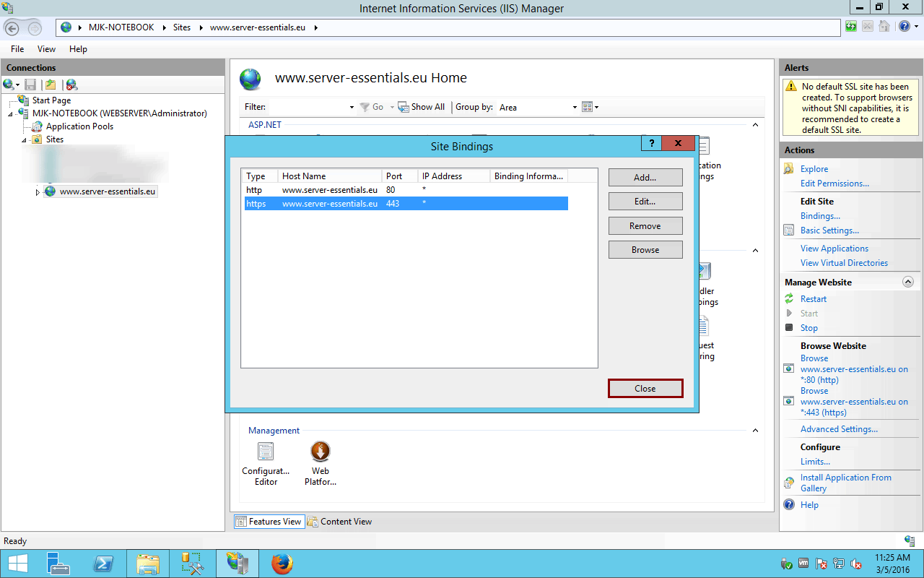Collapse the MJK-NOTEBOOK server node
The image size is (924, 578).
[11, 114]
